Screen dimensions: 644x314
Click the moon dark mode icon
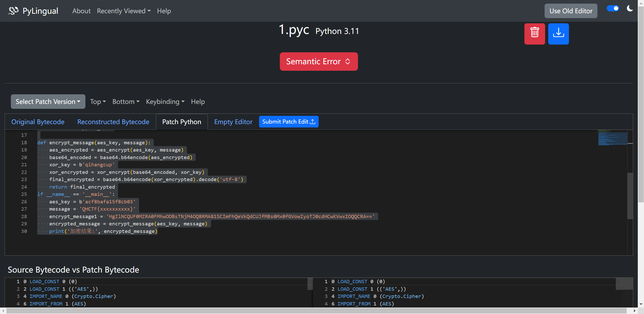coord(630,9)
